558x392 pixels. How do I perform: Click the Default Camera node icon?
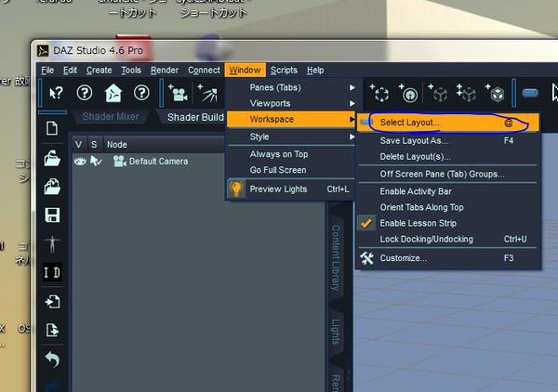120,162
